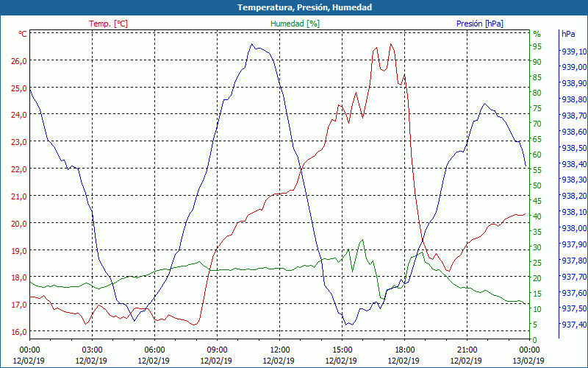Image resolution: width=588 pixels, height=368 pixels.
Task: Click green humidity axis value "85"
Action: pyautogui.click(x=537, y=77)
